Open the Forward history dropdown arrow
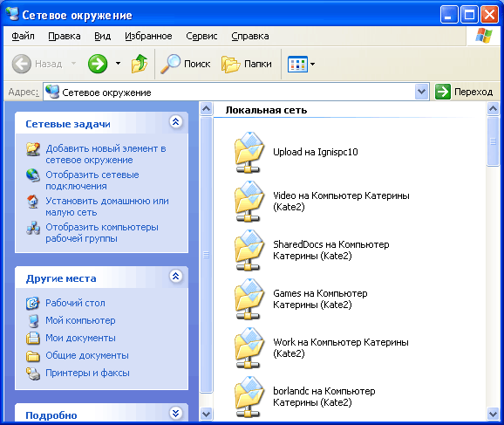The image size is (504, 425). point(118,64)
